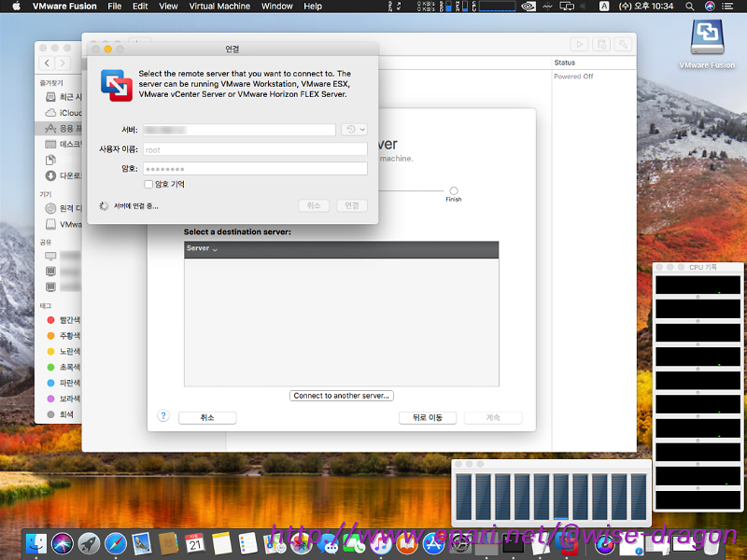747x560 pixels.
Task: Select blue 파란색 tag in Finder sidebar
Action: click(63, 383)
